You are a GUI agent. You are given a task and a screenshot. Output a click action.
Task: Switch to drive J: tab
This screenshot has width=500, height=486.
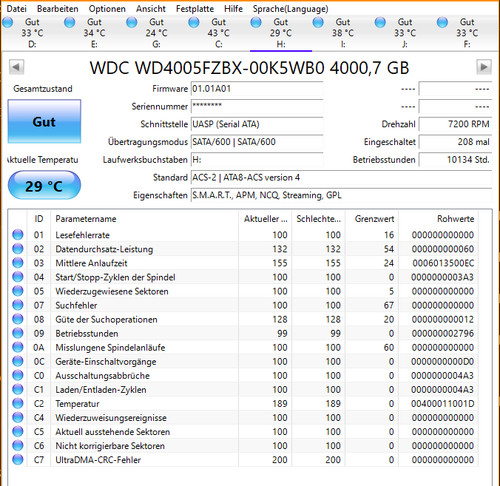pos(405,33)
